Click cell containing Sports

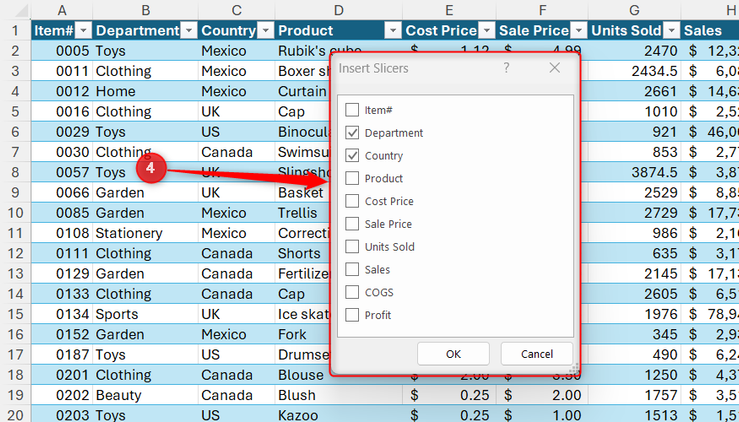point(145,314)
